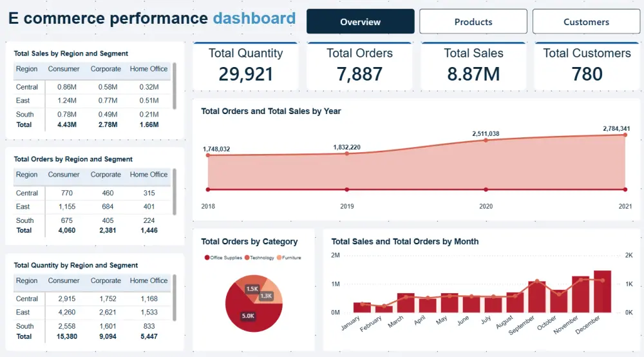Click the 1.3K pie slice label
Screen dimensions: 644x357
(x=266, y=296)
